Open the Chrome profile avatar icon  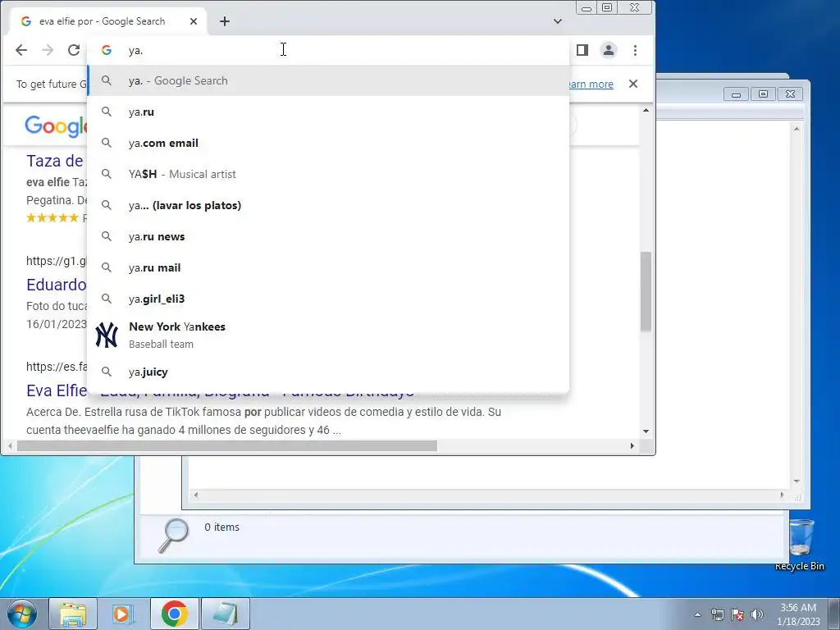click(609, 50)
